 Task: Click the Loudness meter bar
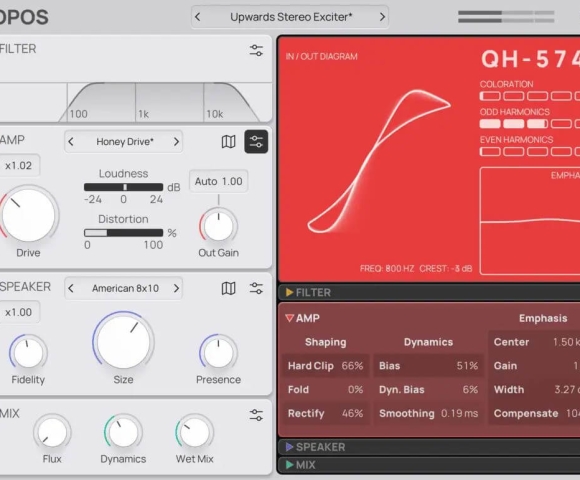point(123,187)
